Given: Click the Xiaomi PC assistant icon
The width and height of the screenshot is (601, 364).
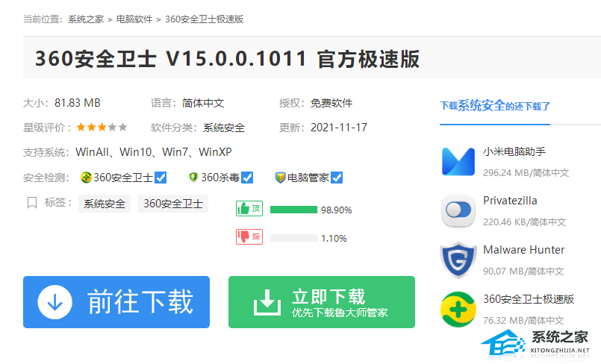Looking at the screenshot, I should 458,162.
